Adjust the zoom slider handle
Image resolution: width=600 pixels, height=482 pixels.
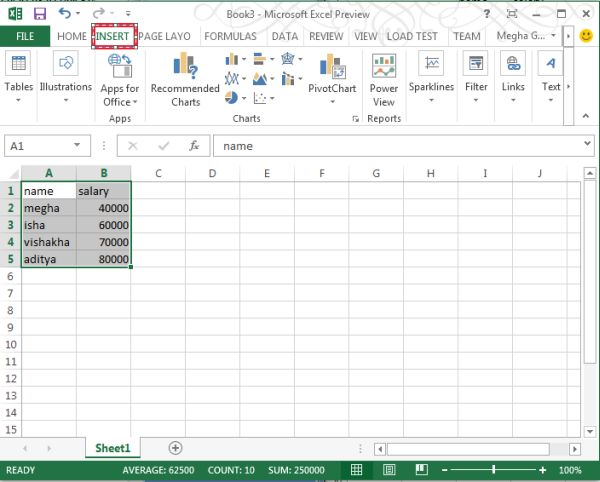tap(494, 469)
